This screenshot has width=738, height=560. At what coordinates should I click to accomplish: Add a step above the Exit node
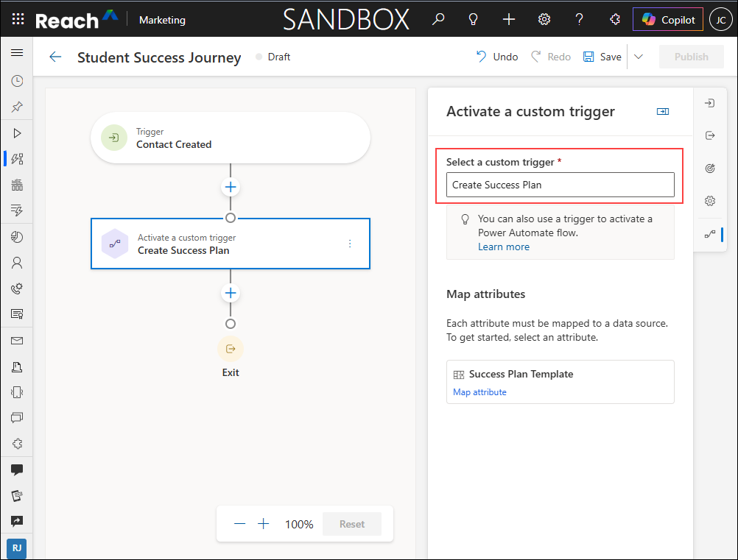click(x=230, y=293)
